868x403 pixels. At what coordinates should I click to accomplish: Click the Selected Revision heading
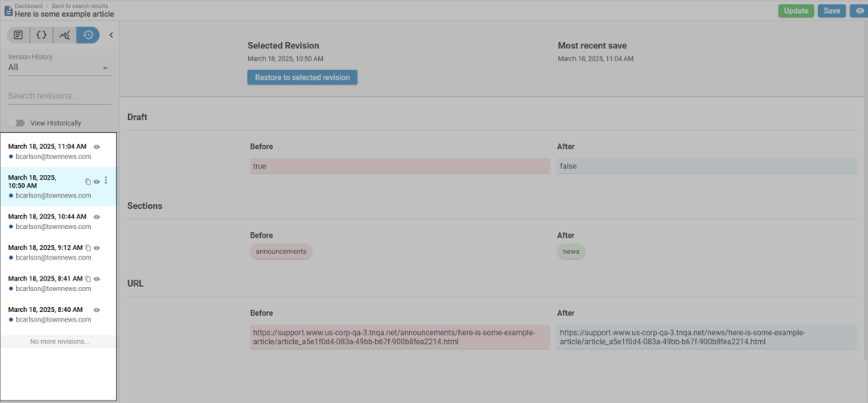click(x=283, y=45)
